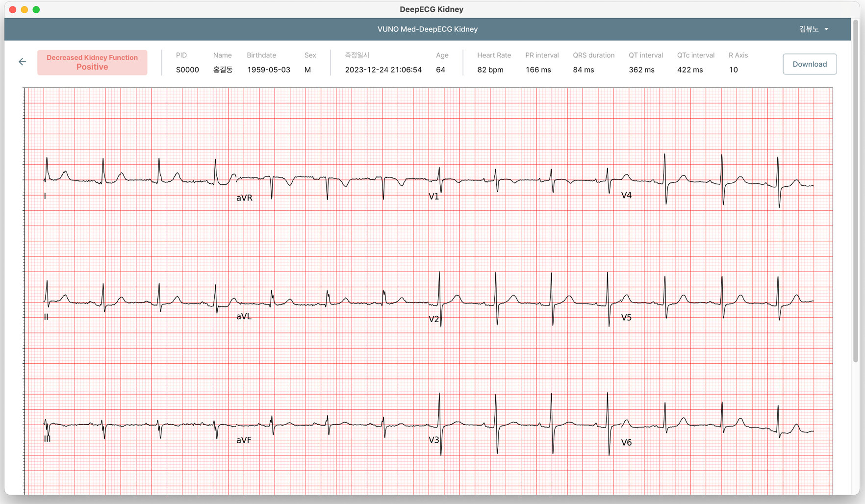The height and width of the screenshot is (504, 865).
Task: Click the VUNO Med-DeepECG Kidney header title
Action: coord(427,29)
